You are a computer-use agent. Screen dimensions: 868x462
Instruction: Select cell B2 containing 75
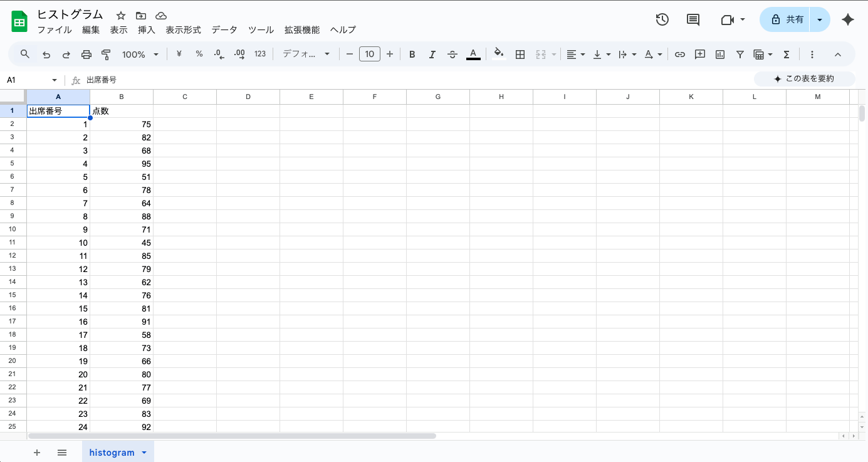click(122, 123)
